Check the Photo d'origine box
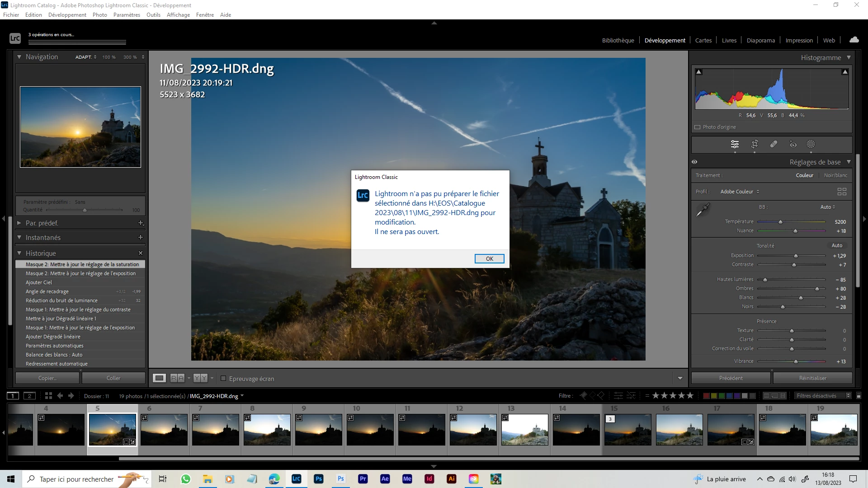The image size is (868, 488). pos(698,127)
